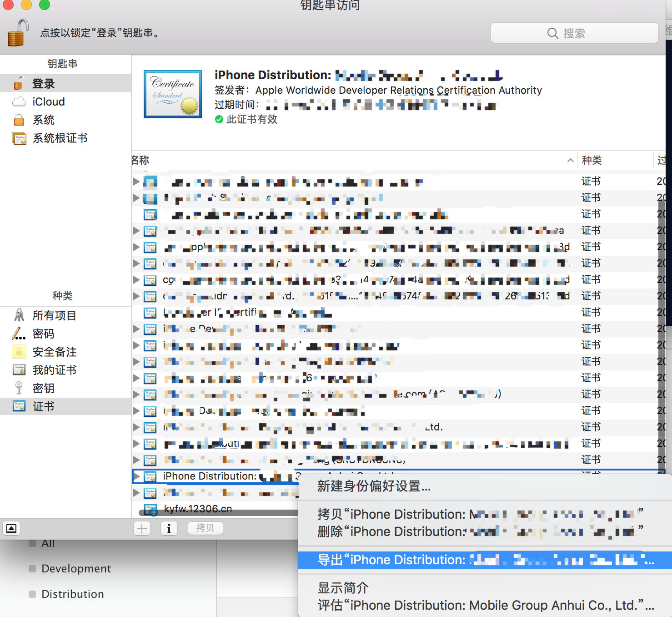672x617 pixels.
Task: Open the 我的证书 category
Action: (x=55, y=369)
